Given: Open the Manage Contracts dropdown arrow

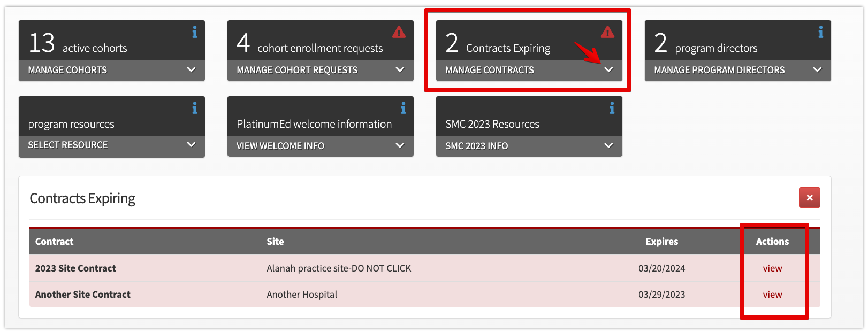Looking at the screenshot, I should tap(608, 69).
